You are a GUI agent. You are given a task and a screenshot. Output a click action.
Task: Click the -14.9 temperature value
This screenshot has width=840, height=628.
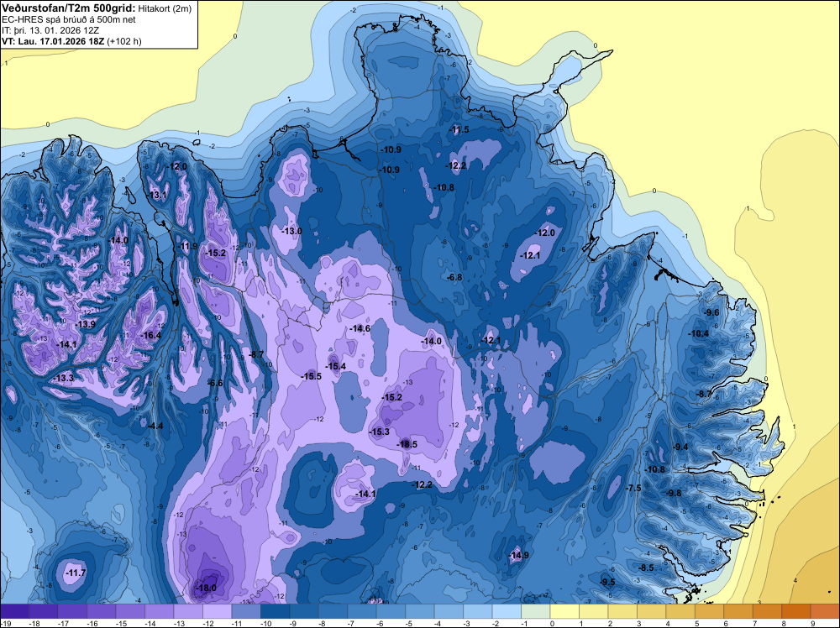coord(518,555)
